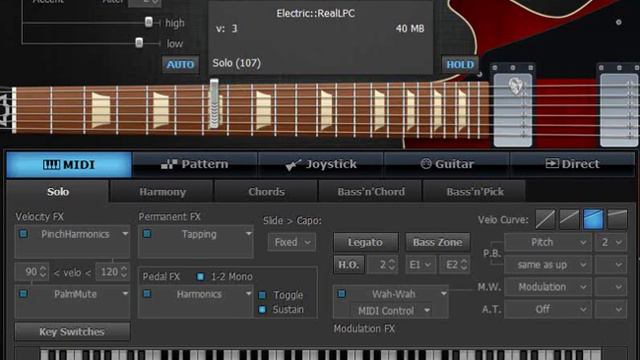
Task: Enable the Harmonics pedal FX checkbox
Action: point(147,294)
